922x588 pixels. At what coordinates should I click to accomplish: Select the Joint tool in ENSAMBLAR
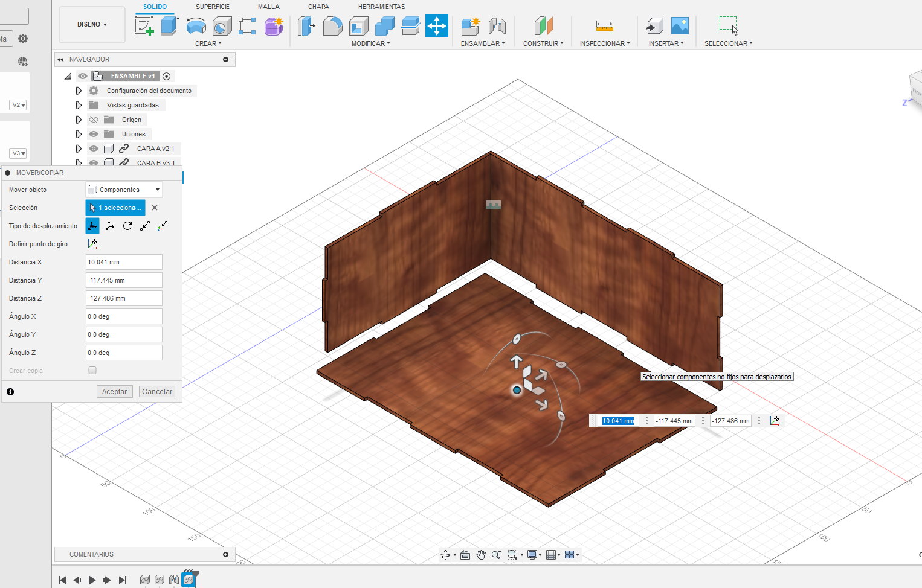(x=497, y=26)
